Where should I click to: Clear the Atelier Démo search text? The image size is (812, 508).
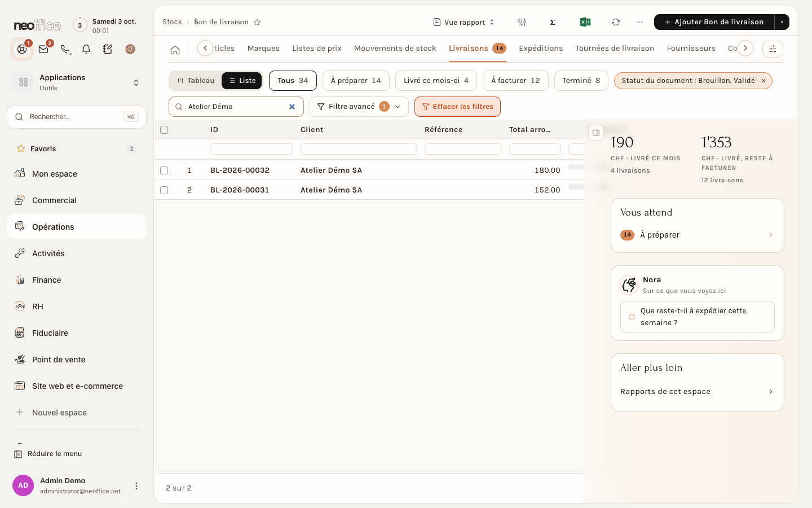point(292,107)
